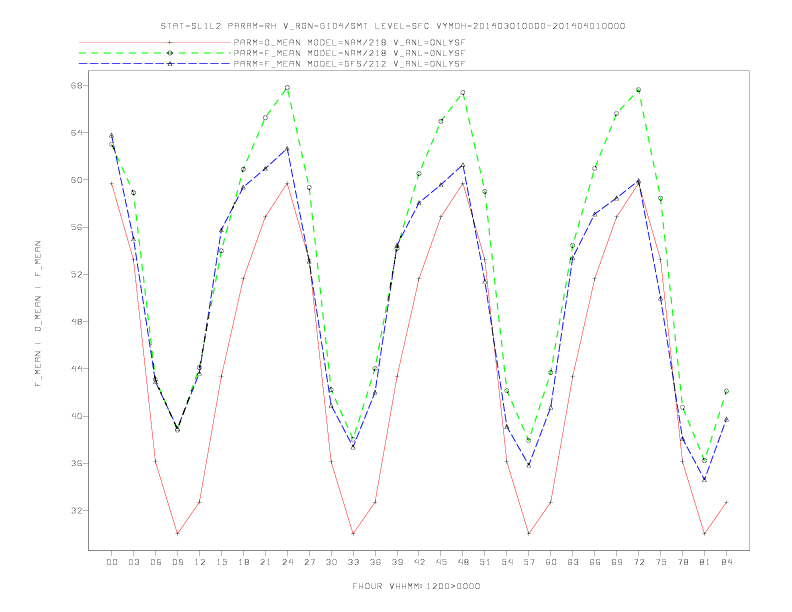Select legend entry PARM=O_MEAN MODEL=NAM/218
The image size is (792, 612).
coord(349,42)
